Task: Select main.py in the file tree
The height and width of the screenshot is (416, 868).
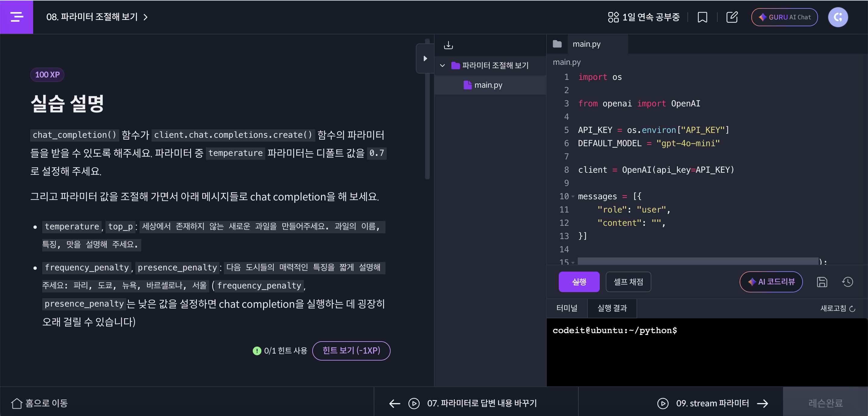Action: click(x=488, y=85)
